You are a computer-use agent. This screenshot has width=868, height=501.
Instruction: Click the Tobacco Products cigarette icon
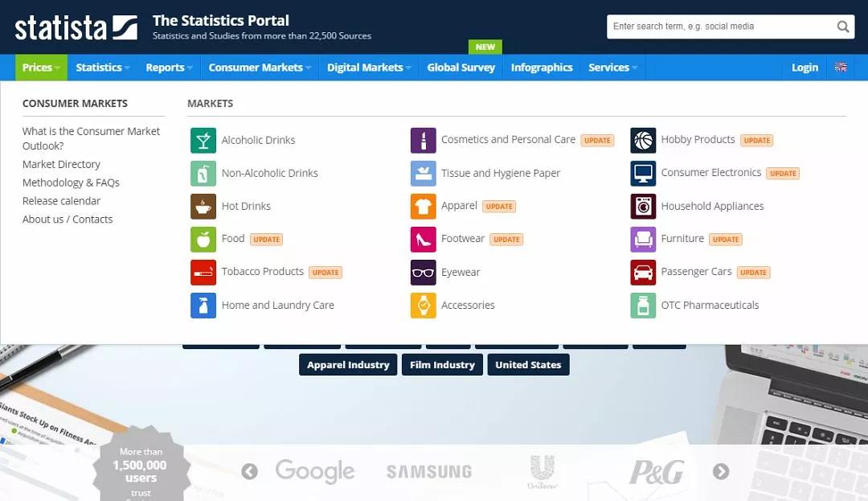(x=203, y=273)
